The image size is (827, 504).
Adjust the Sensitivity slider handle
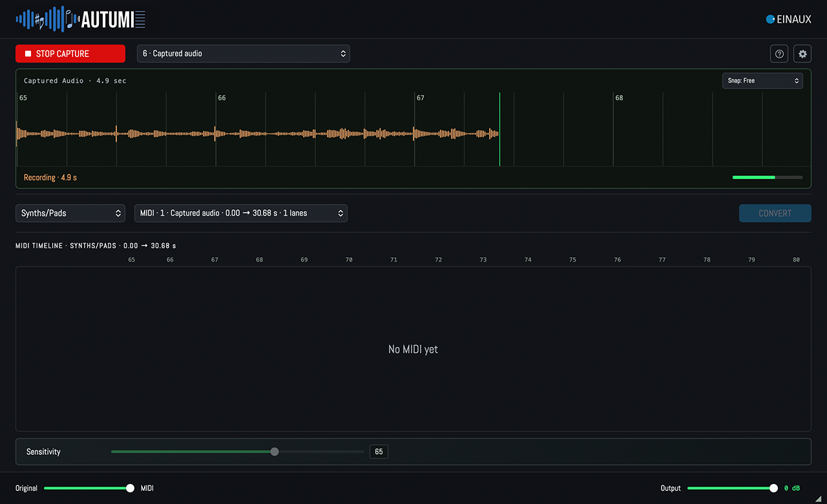pyautogui.click(x=275, y=452)
